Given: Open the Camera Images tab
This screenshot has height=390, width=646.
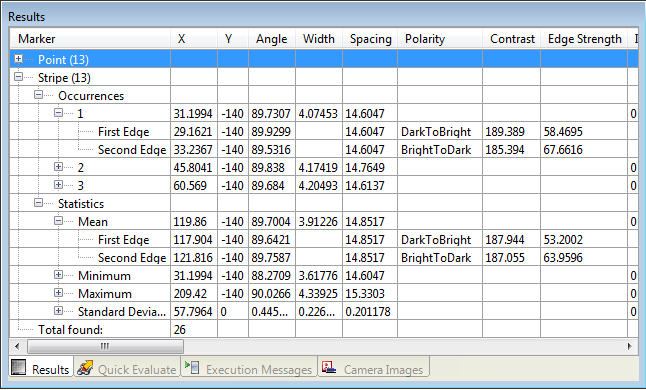Looking at the screenshot, I should coord(374,367).
